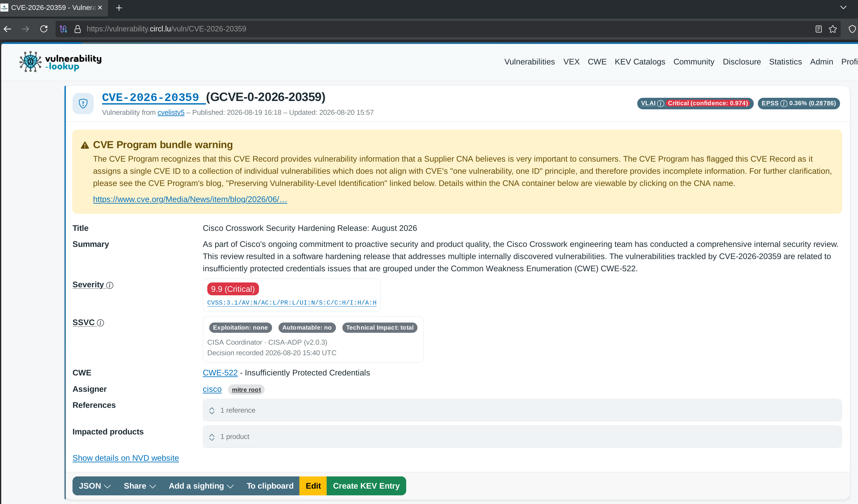858x504 pixels.
Task: Click the 9.9 (Critical) severity badge
Action: [233, 289]
